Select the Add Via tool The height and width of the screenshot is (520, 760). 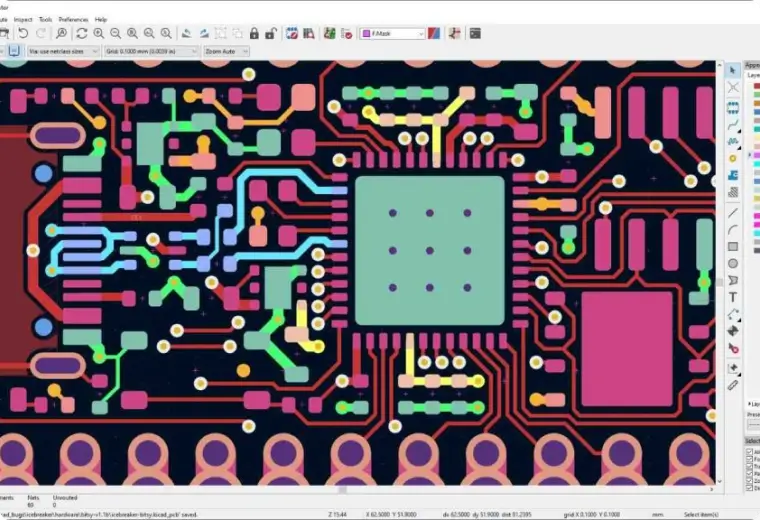[x=733, y=158]
